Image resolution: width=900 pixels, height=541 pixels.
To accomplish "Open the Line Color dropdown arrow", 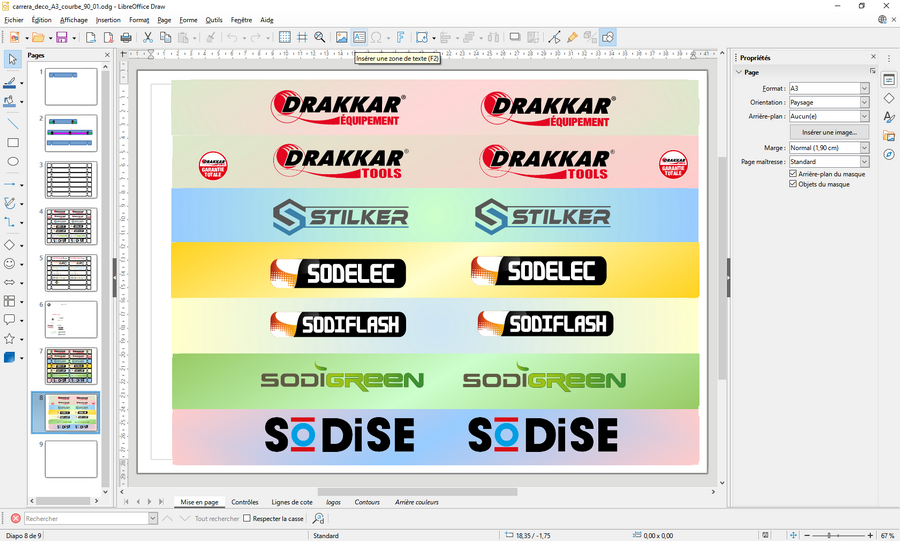I will (22, 83).
